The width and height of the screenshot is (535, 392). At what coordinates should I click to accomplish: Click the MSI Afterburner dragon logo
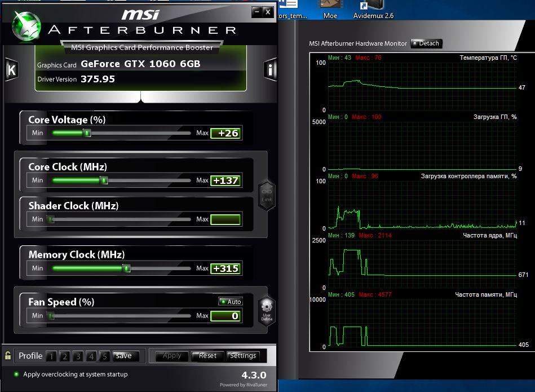click(x=26, y=26)
